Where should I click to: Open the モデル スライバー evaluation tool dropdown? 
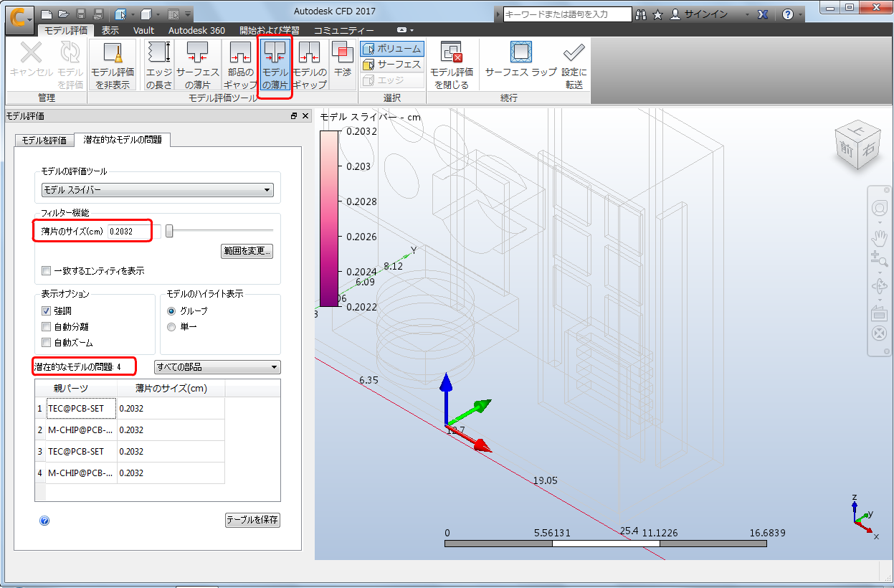pos(157,190)
